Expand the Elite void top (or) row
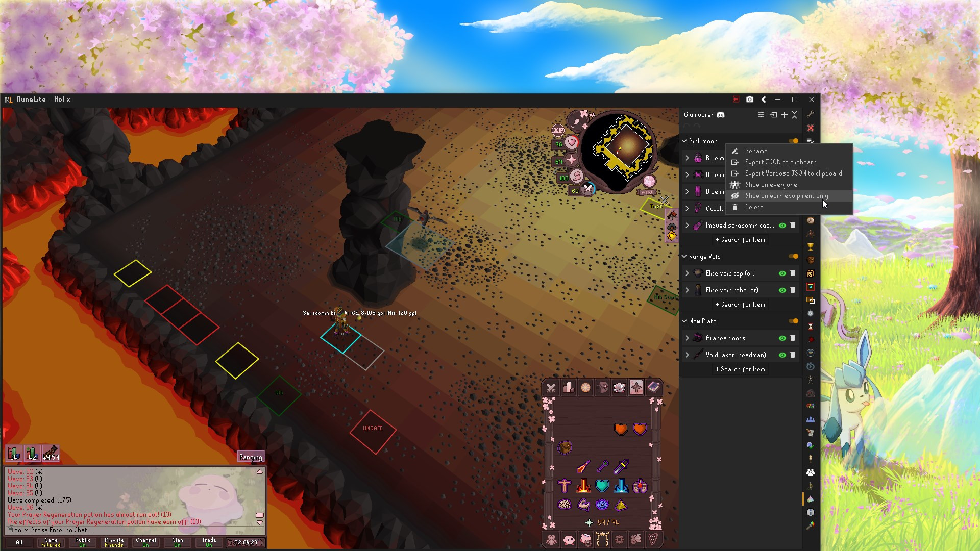The image size is (980, 551). (687, 273)
